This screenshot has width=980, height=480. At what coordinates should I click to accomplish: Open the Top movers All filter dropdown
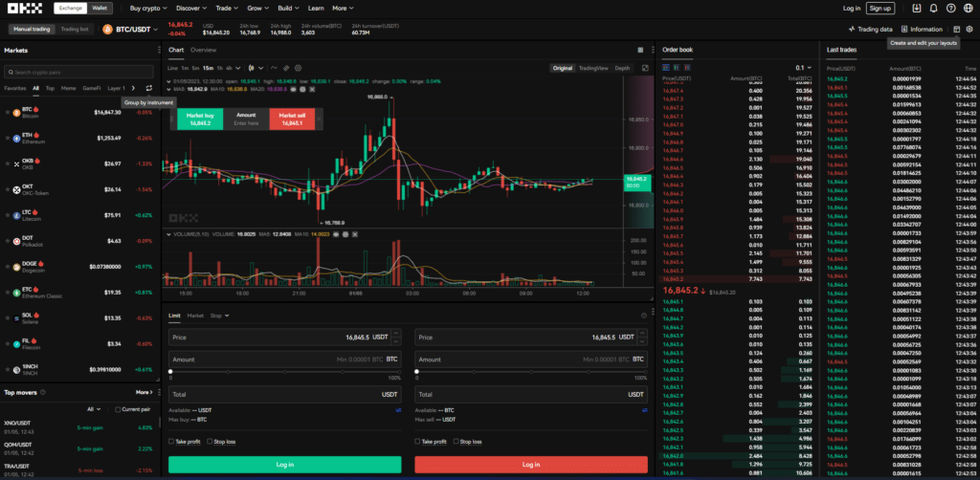click(x=94, y=409)
